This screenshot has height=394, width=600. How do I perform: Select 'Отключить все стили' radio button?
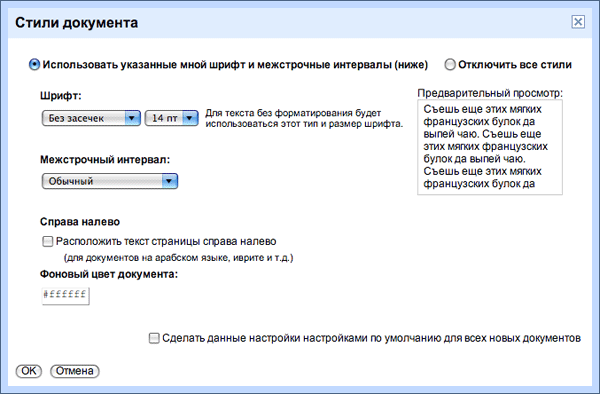click(450, 65)
